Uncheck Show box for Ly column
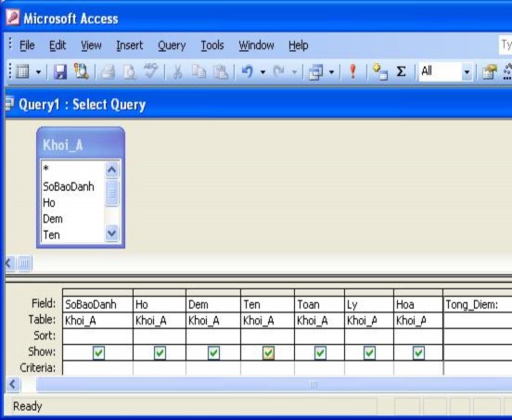512x420 pixels. (369, 352)
